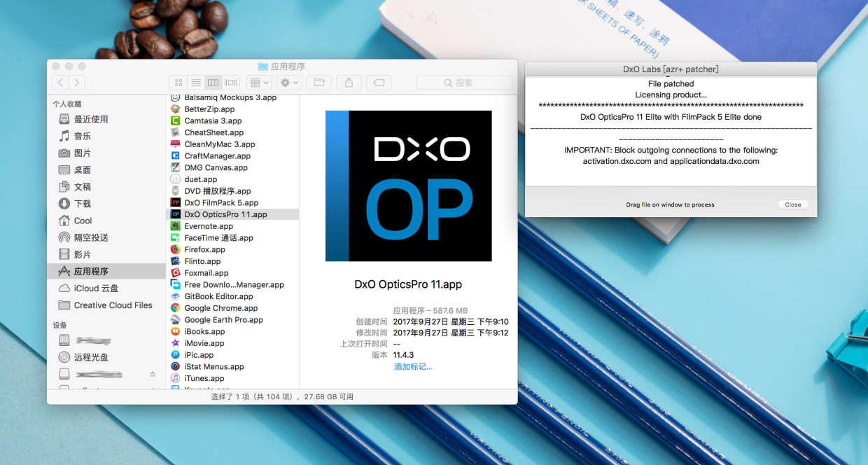Switch Finder to Cover Flow view

231,83
